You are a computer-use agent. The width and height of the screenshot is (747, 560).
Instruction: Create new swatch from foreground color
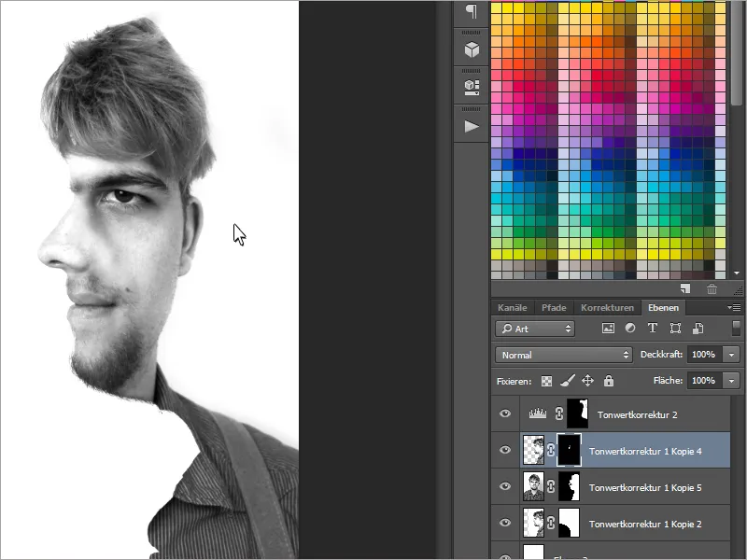pos(685,288)
